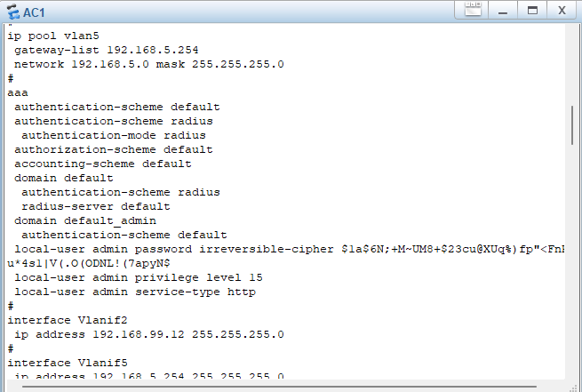The image size is (582, 392).
Task: Click the "accounting-scheme default" line
Action: coord(102,164)
